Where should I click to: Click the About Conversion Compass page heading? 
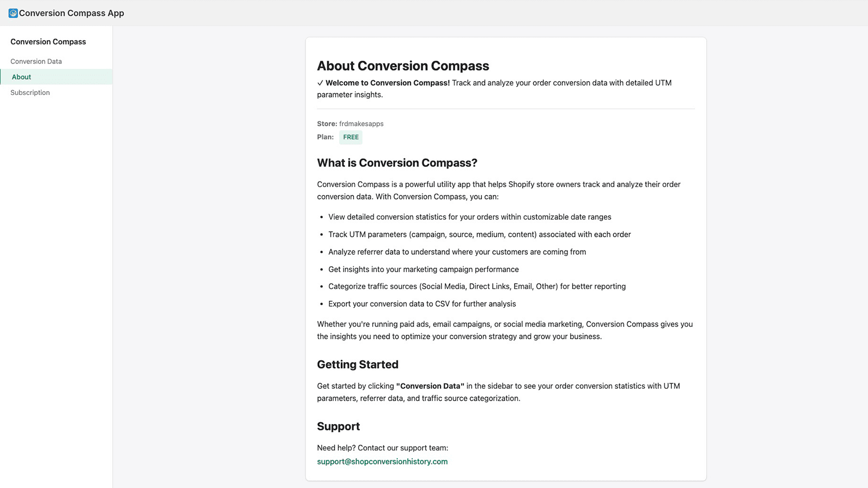[403, 66]
